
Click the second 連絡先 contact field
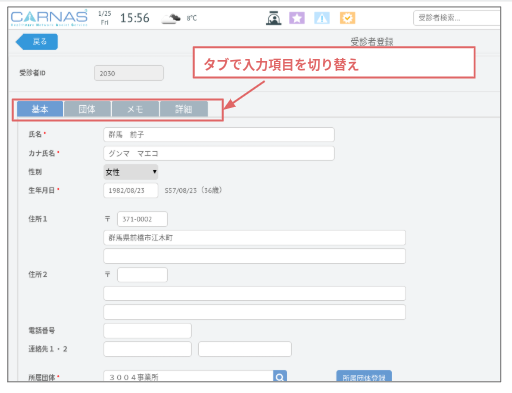tap(245, 349)
